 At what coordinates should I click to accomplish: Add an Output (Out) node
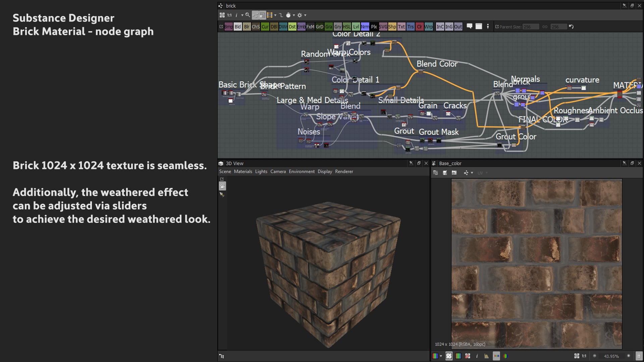(458, 27)
